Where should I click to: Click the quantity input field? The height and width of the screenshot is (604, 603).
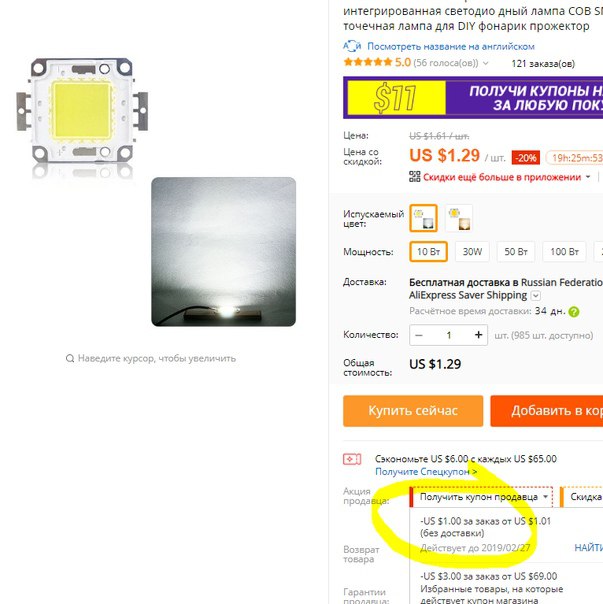448,335
